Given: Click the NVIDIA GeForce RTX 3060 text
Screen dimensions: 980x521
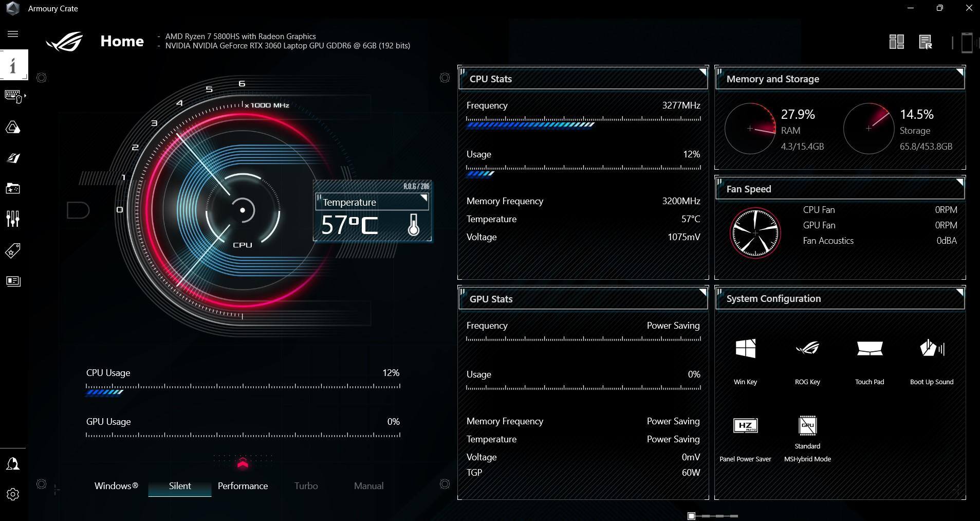Looking at the screenshot, I should (287, 46).
